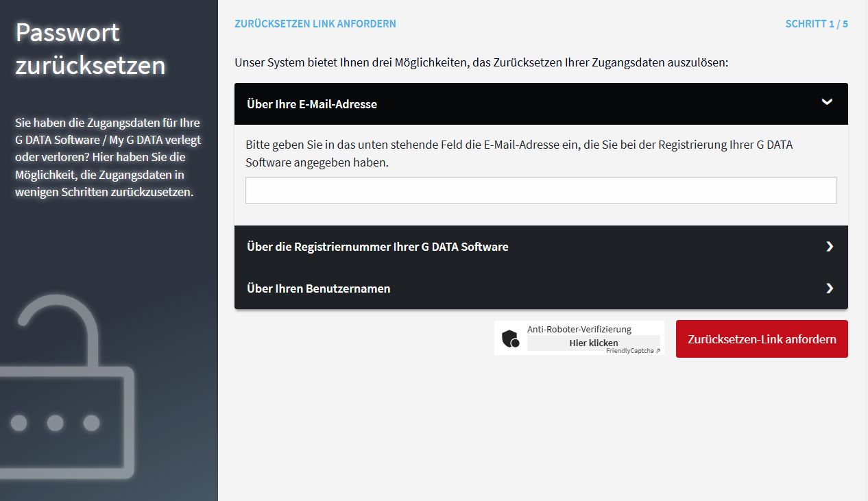Expand the Registriernummer section arrow
This screenshot has width=868, height=501.
(x=830, y=247)
